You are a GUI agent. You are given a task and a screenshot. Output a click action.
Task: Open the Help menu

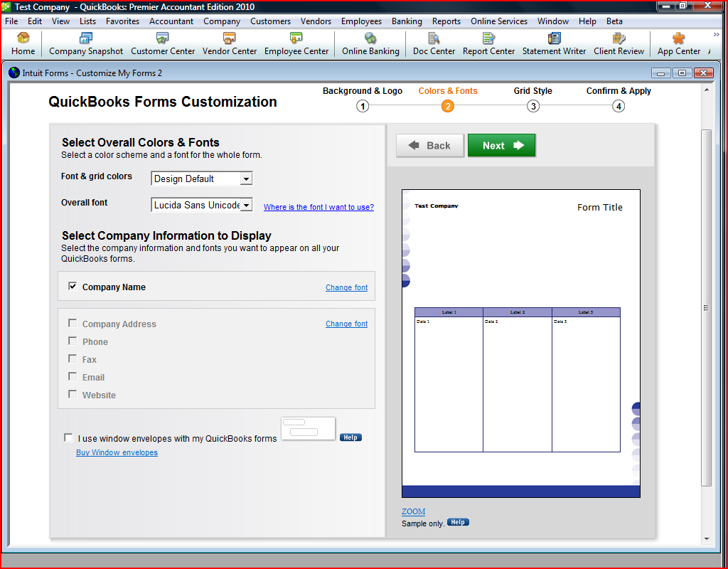click(x=587, y=21)
